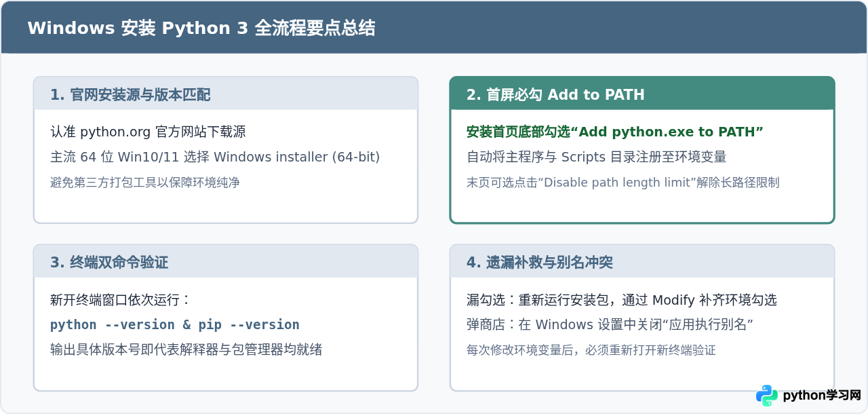
Task: Click green text 'Add python.exe to PATH'
Action: point(615,132)
